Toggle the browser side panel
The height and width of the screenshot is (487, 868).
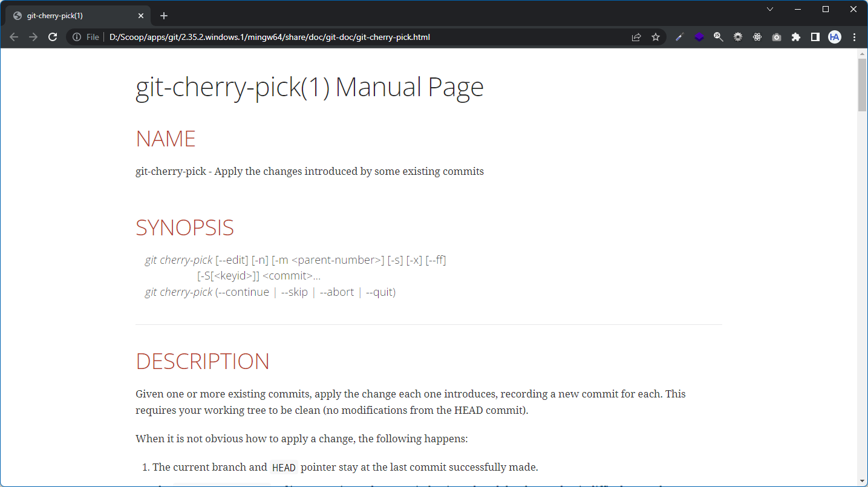click(815, 37)
